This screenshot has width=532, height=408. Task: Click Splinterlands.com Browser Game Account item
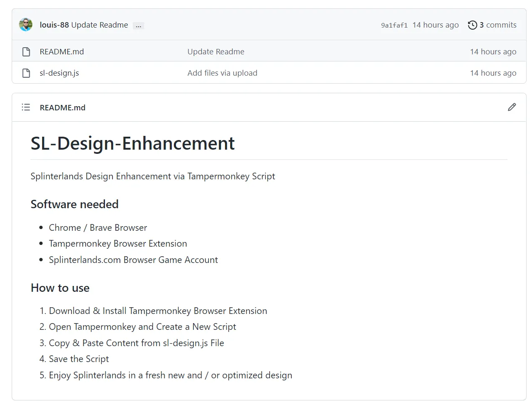(133, 260)
